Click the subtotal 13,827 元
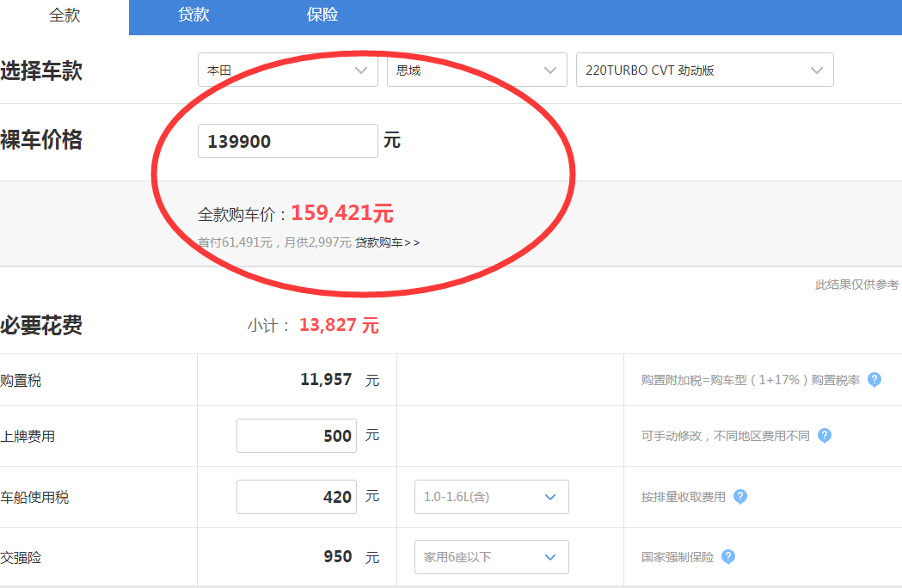 (339, 325)
